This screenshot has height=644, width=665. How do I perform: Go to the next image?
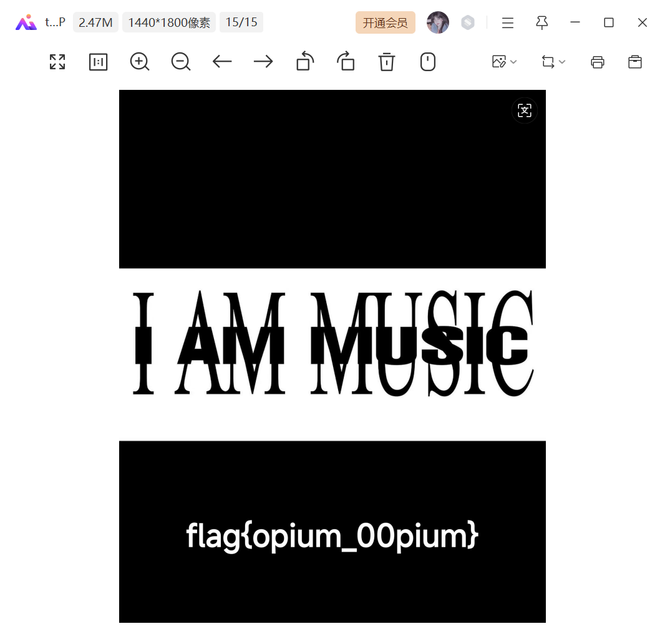coord(263,62)
